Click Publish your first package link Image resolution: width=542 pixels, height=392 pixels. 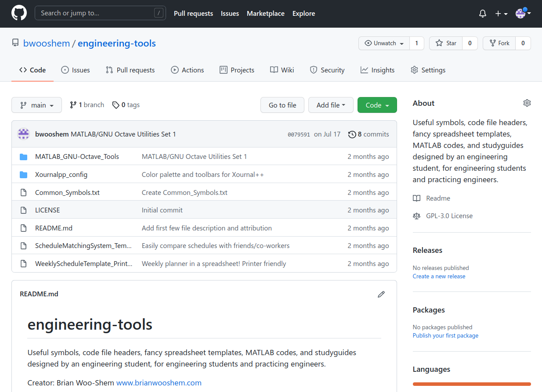[x=445, y=335]
